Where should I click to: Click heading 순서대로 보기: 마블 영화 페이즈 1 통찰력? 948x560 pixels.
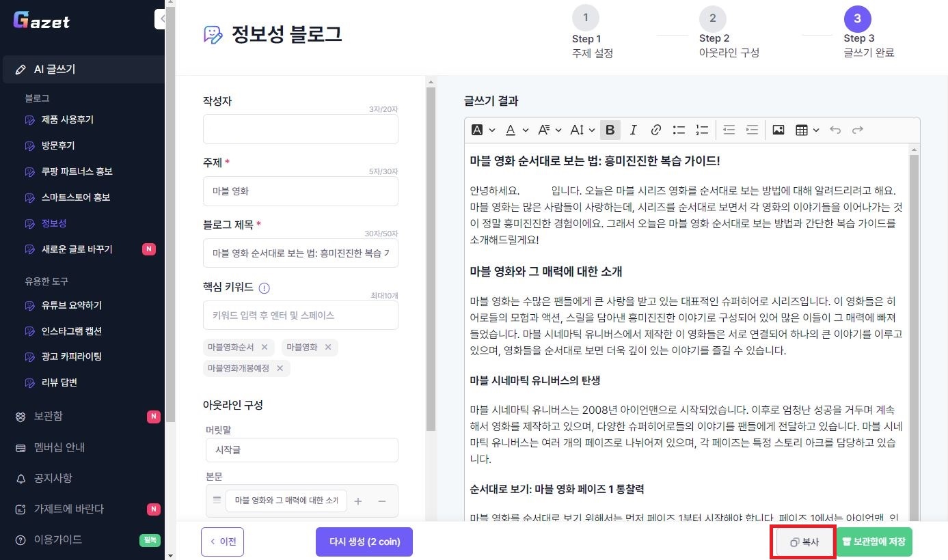pos(557,489)
